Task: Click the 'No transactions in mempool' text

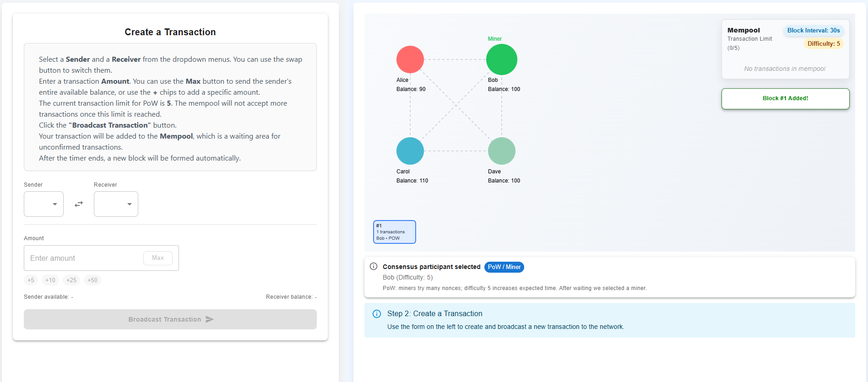Action: click(785, 69)
